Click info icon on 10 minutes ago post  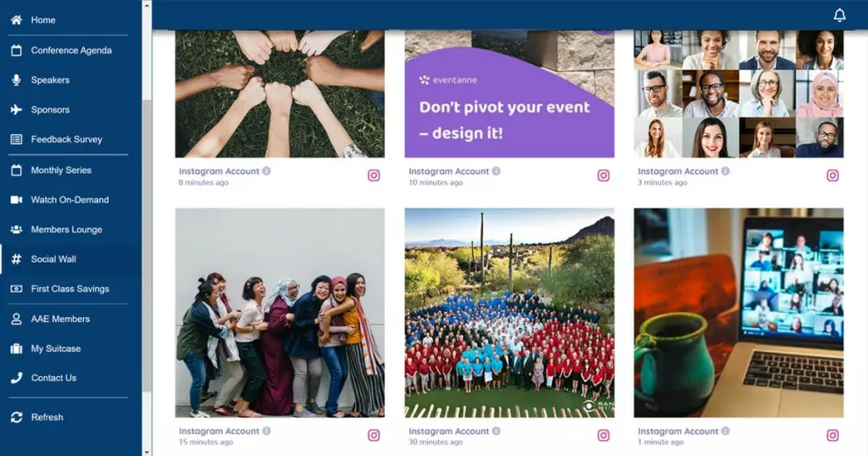point(497,171)
